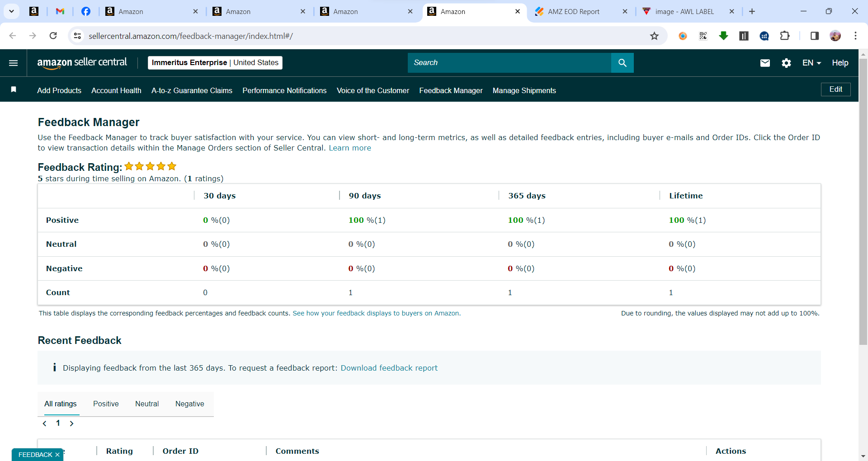Open Add Products in navigation
868x461 pixels.
pos(59,90)
